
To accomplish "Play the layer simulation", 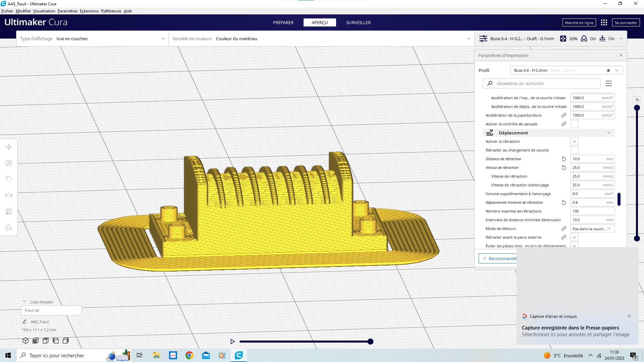I will (232, 342).
